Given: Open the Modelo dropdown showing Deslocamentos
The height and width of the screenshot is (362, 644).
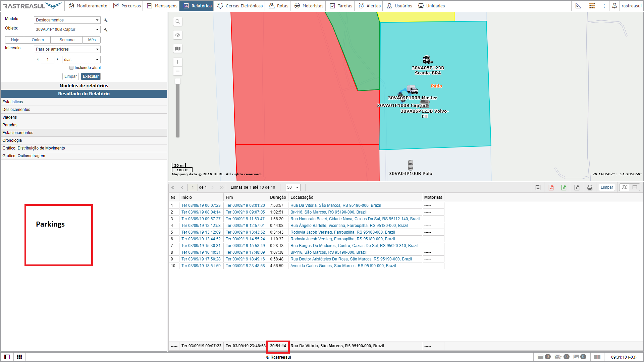Looking at the screenshot, I should [67, 20].
